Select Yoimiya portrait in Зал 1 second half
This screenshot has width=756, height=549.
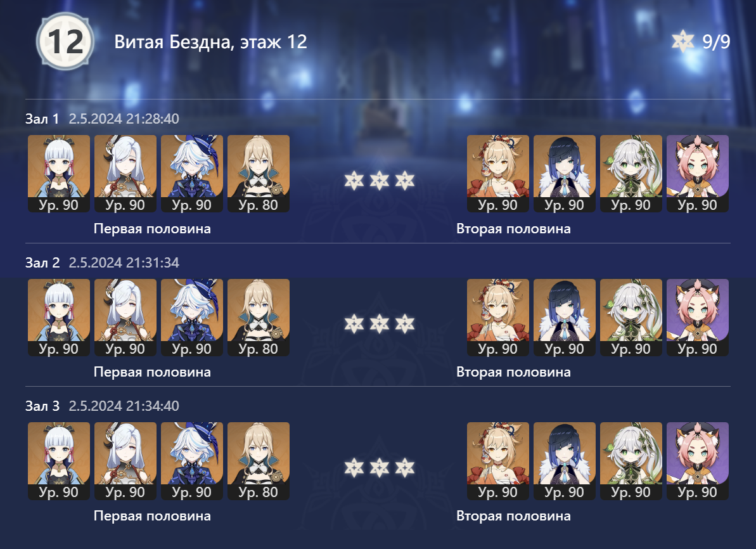pyautogui.click(x=498, y=174)
